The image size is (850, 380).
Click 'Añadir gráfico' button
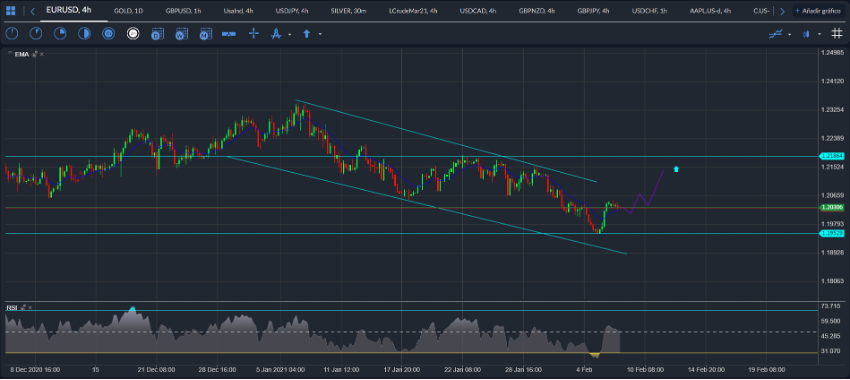(819, 11)
